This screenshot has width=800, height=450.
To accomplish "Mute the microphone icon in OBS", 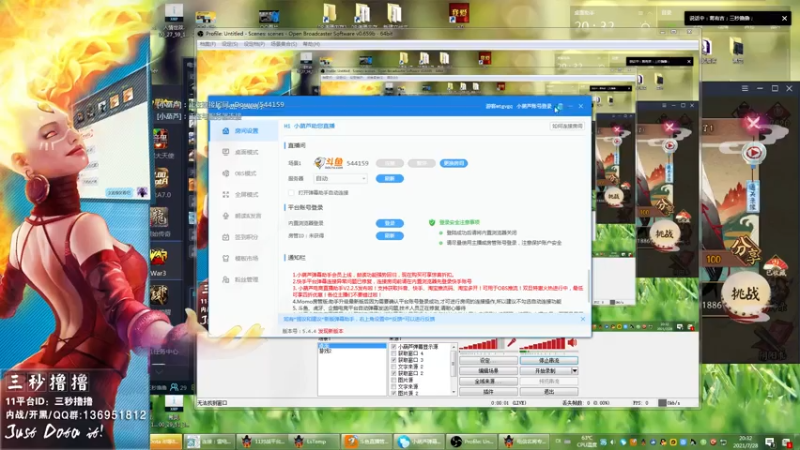I will coord(511,342).
